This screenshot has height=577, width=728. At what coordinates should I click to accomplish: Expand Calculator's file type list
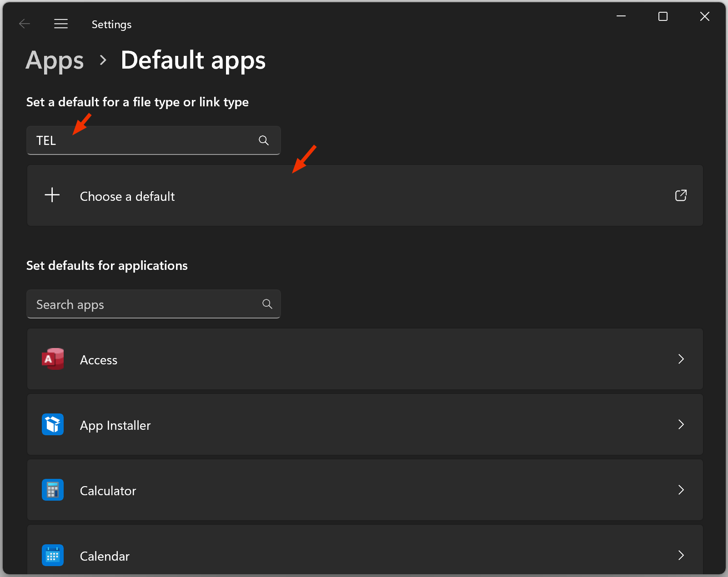681,490
